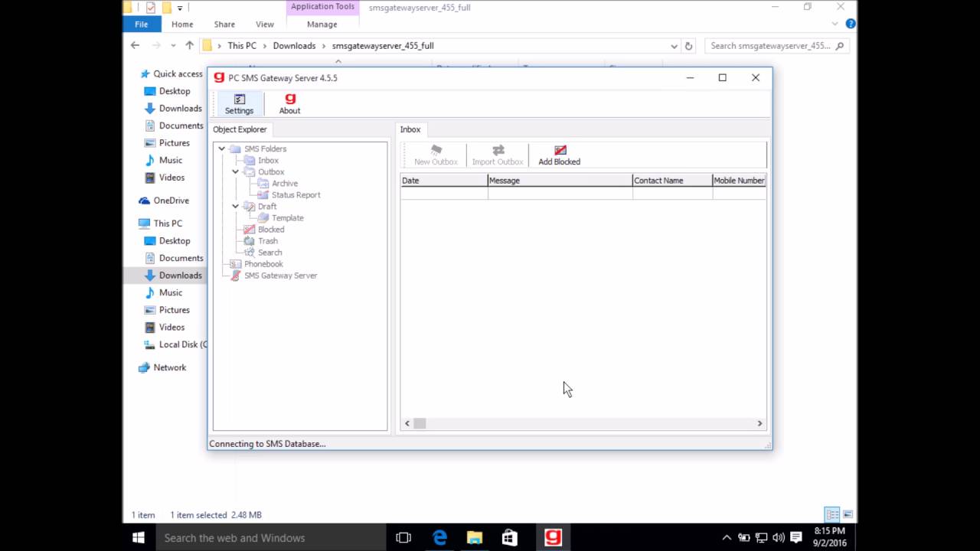Screen dimensions: 980x551
Task: Select the Inbox folder in Object Explorer
Action: click(268, 161)
